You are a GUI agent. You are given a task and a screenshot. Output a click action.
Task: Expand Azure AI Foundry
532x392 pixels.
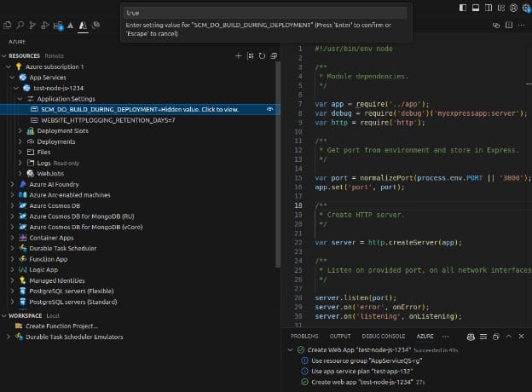point(13,184)
